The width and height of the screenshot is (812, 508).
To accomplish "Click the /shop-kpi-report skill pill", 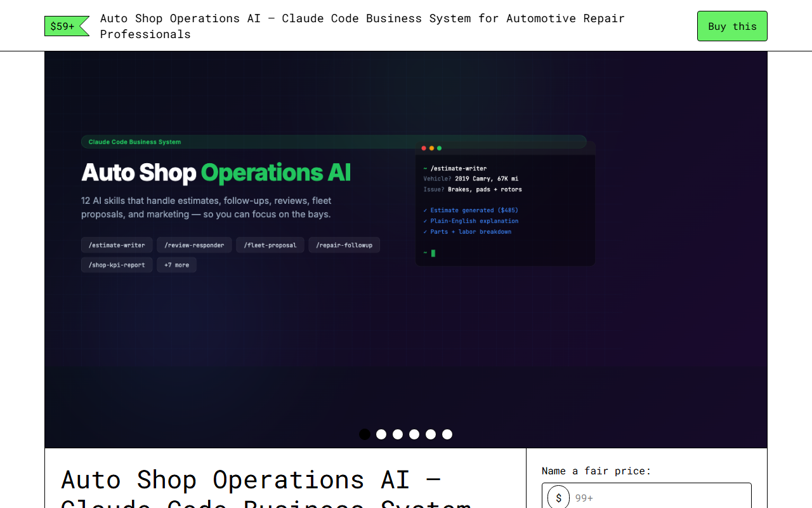I will [x=117, y=264].
